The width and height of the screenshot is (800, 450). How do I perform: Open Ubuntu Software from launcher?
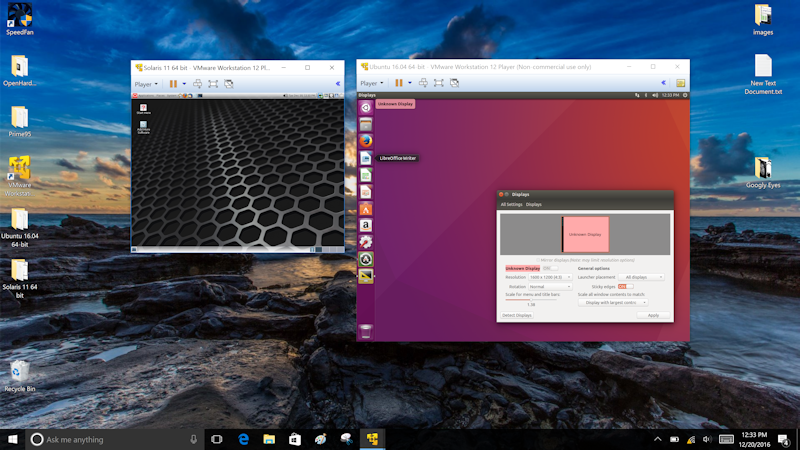point(365,209)
